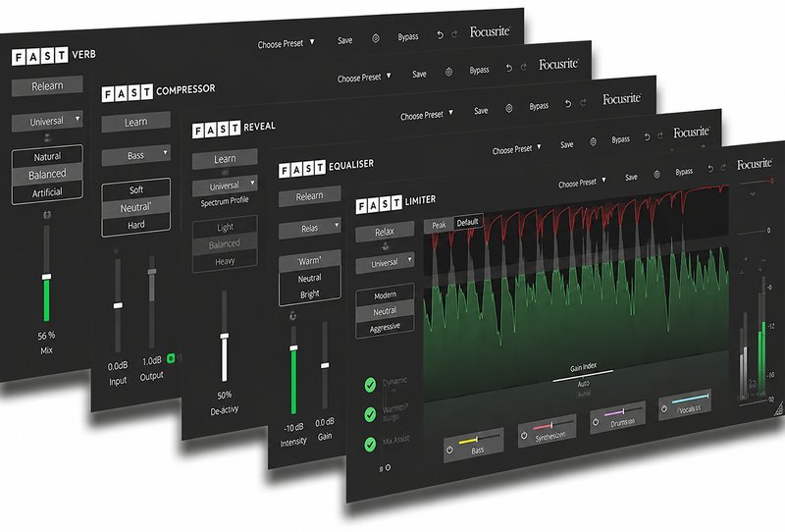
Task: Click Learn button in FAST Compressor
Action: tap(135, 123)
